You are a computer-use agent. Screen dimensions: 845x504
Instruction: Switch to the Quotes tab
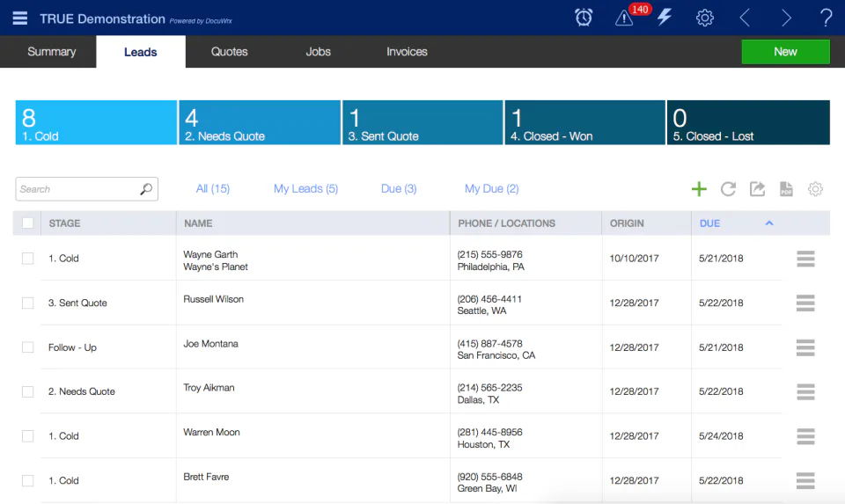click(x=230, y=52)
